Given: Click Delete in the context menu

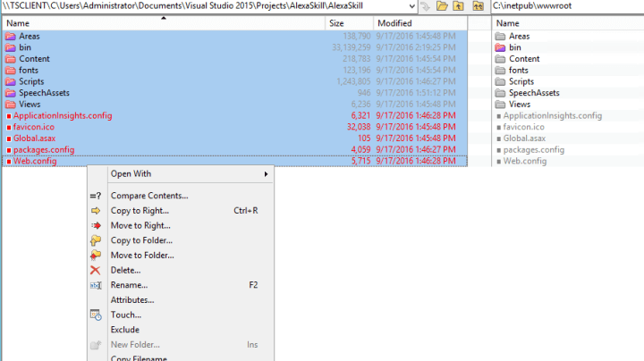Looking at the screenshot, I should [x=125, y=270].
